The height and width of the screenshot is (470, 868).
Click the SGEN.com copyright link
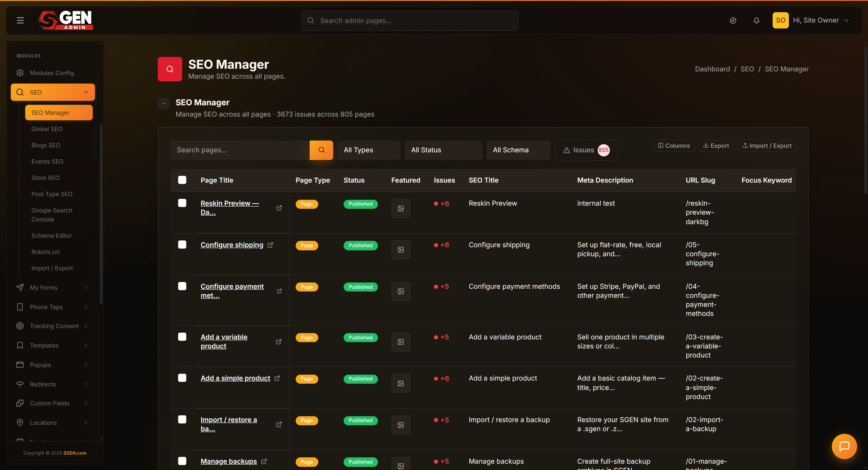click(x=75, y=453)
